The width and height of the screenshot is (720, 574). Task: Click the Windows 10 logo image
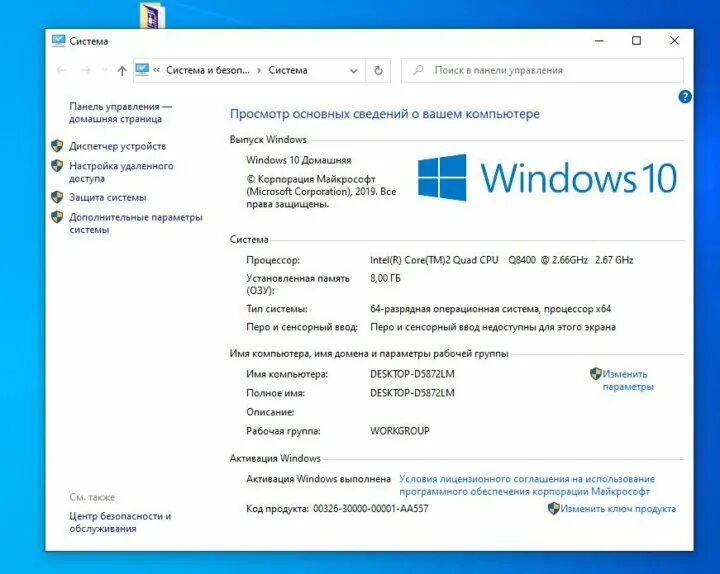(x=547, y=177)
